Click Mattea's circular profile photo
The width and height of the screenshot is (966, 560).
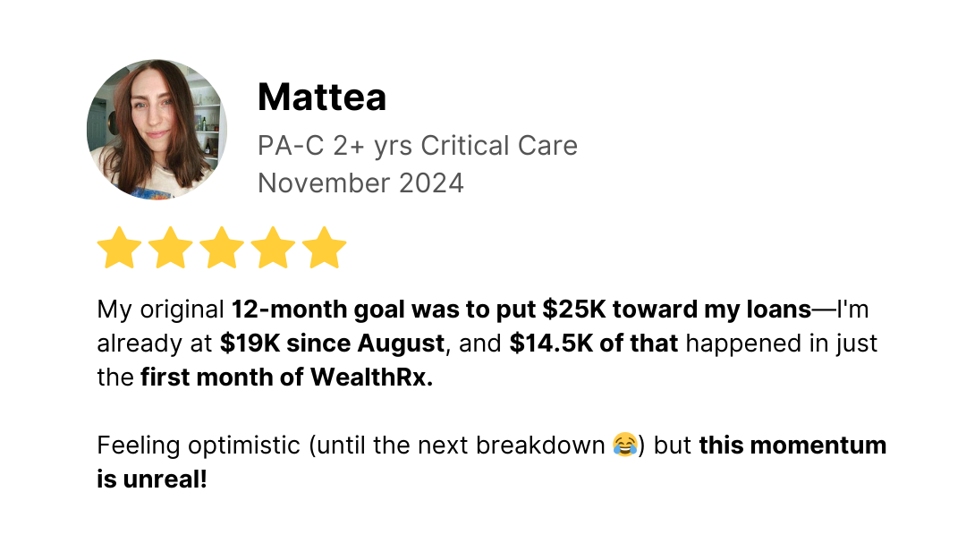tap(157, 130)
